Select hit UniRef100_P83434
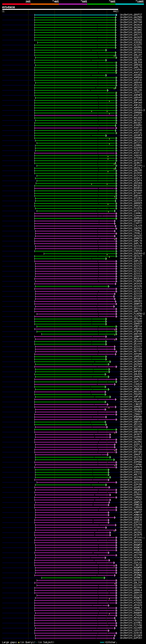The image size is (146, 644). (131, 557)
